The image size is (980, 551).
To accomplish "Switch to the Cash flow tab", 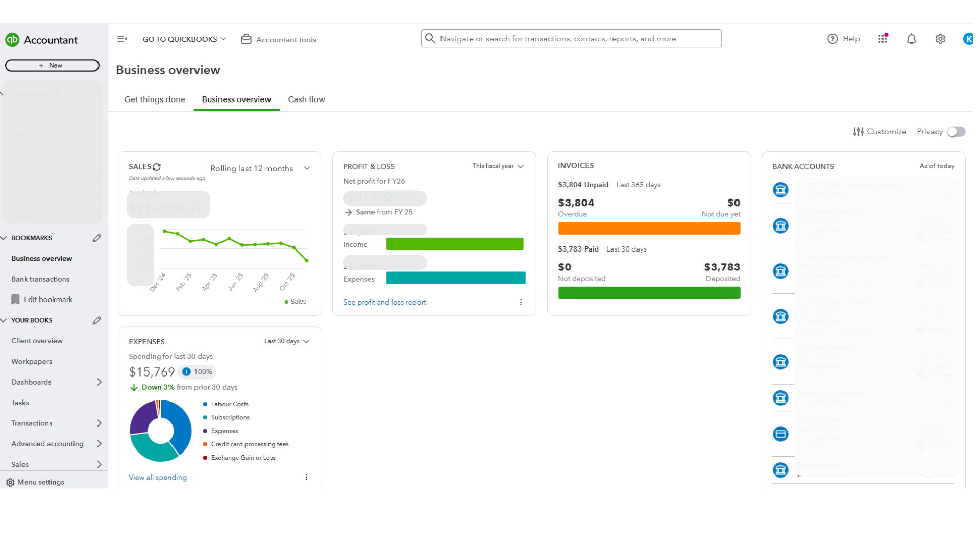I will (306, 99).
